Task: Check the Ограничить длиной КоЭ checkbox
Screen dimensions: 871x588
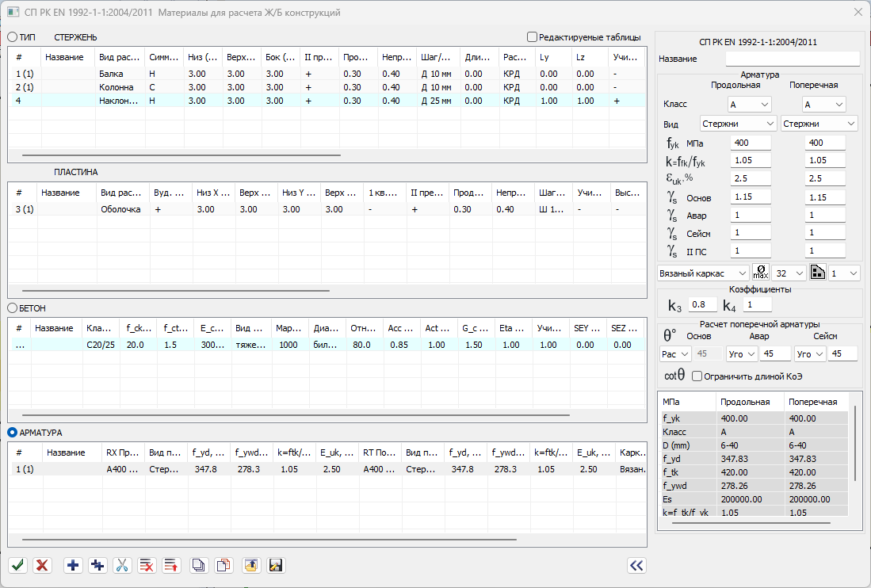Action: [x=697, y=375]
